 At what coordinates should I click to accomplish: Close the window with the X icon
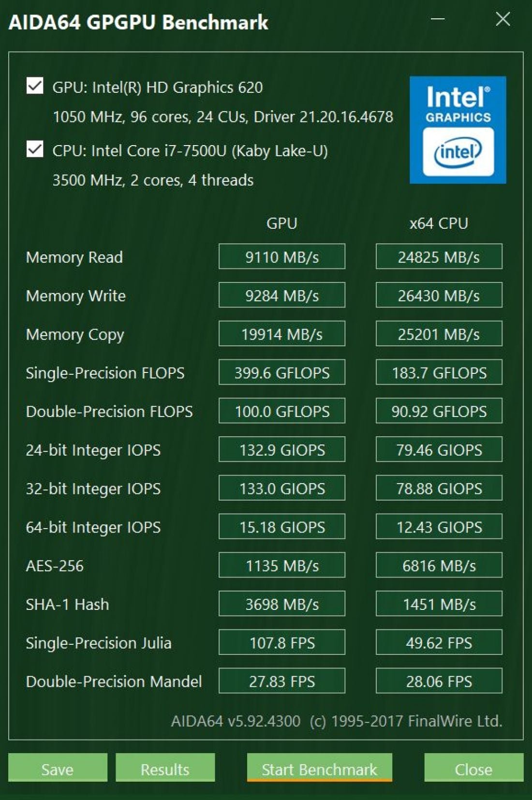point(503,19)
